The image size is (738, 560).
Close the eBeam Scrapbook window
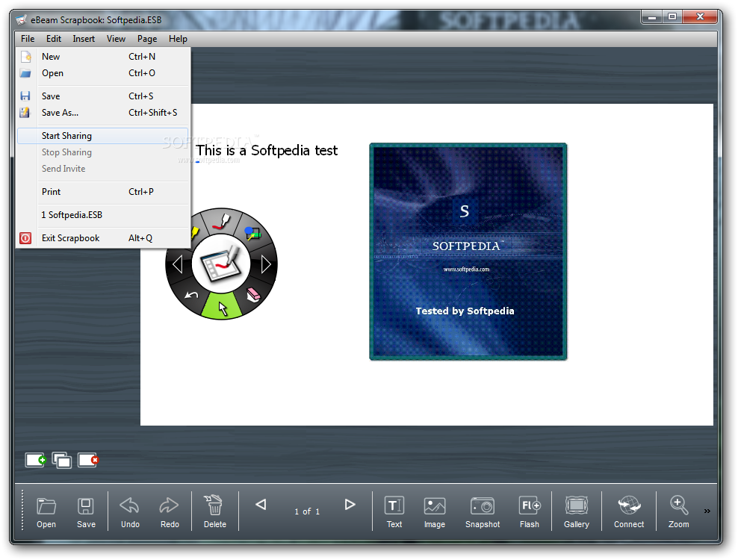tap(700, 17)
